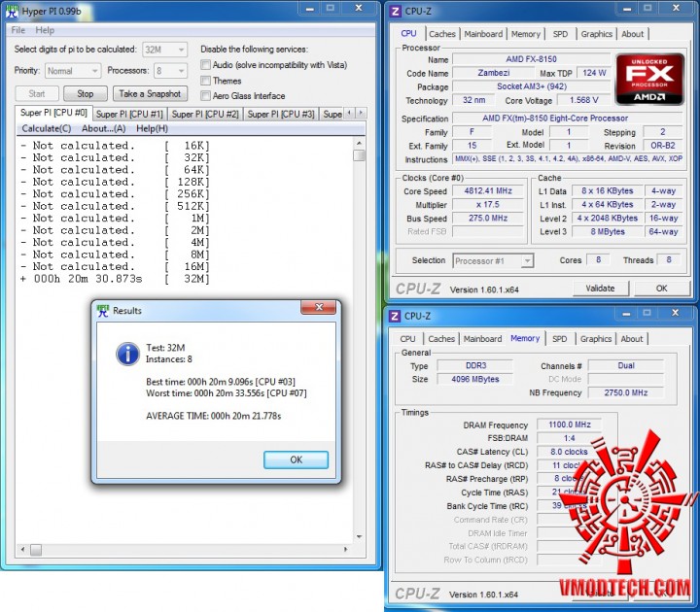Click the 32M result row 000h 20m 30.873s

[x=115, y=279]
